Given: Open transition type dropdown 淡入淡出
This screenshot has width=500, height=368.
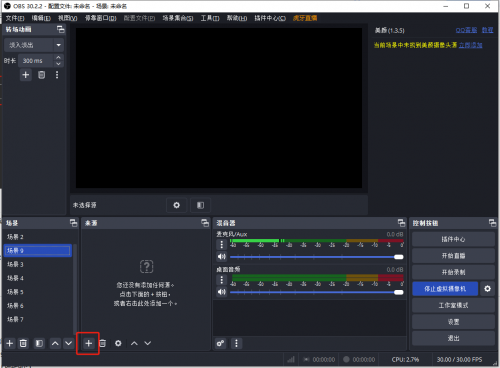Looking at the screenshot, I should tap(34, 45).
